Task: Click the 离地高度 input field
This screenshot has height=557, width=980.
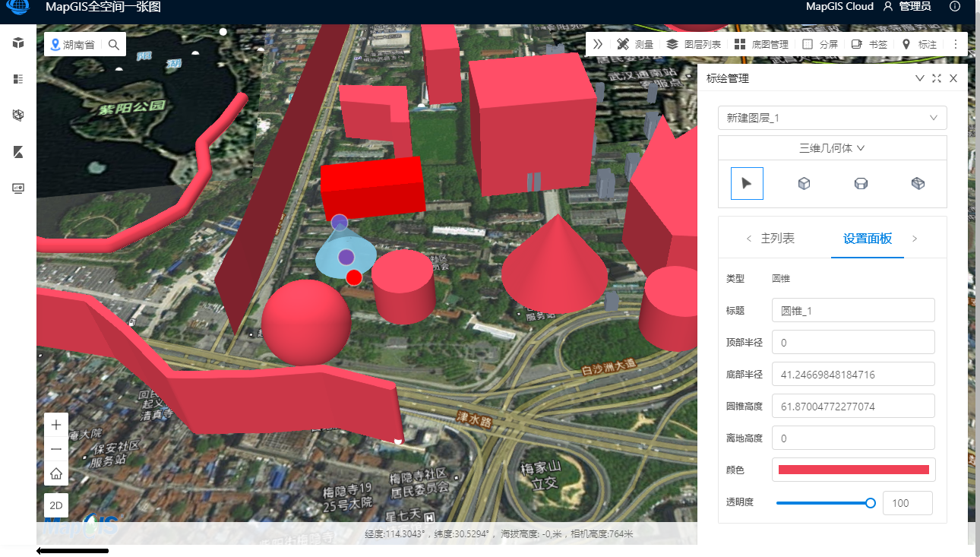Action: point(853,438)
